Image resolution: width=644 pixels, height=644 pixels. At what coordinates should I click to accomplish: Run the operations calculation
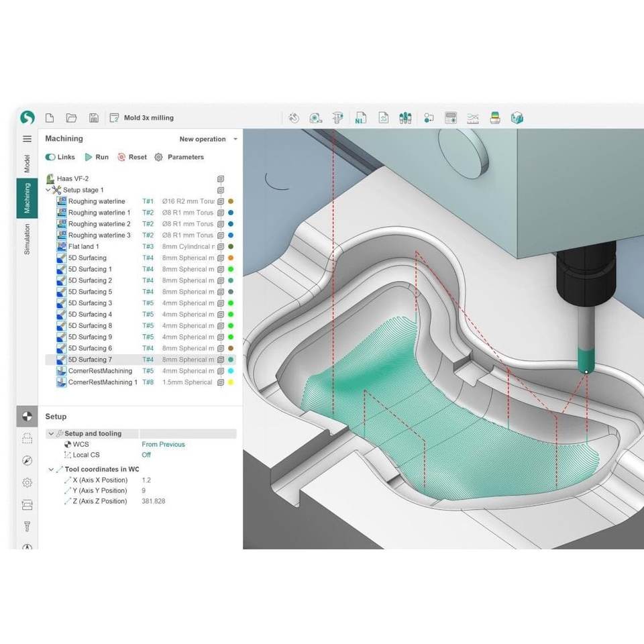coord(97,157)
